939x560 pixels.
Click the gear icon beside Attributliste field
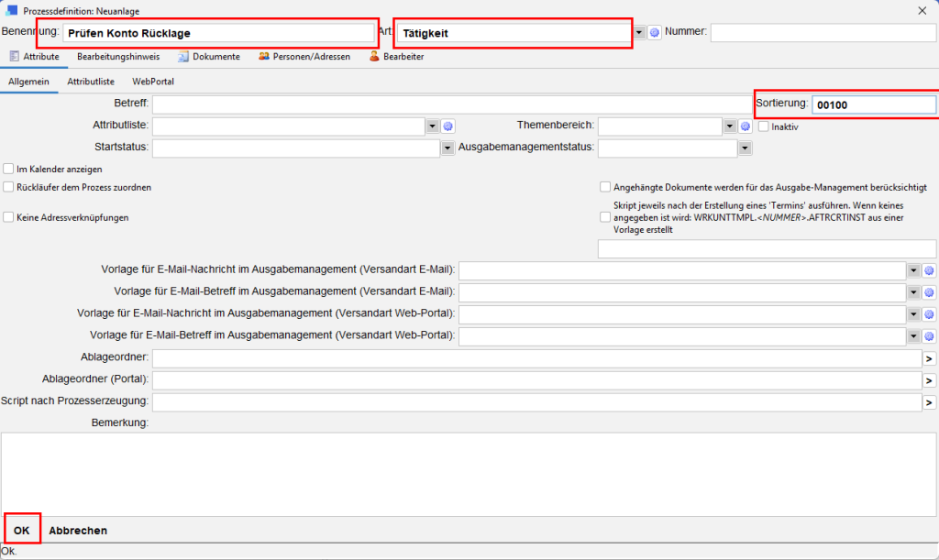point(448,126)
